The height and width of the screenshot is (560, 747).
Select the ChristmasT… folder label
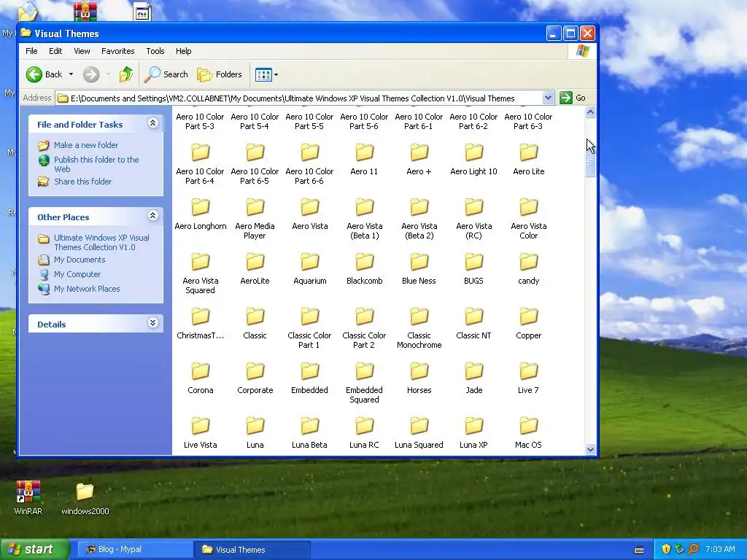(200, 335)
